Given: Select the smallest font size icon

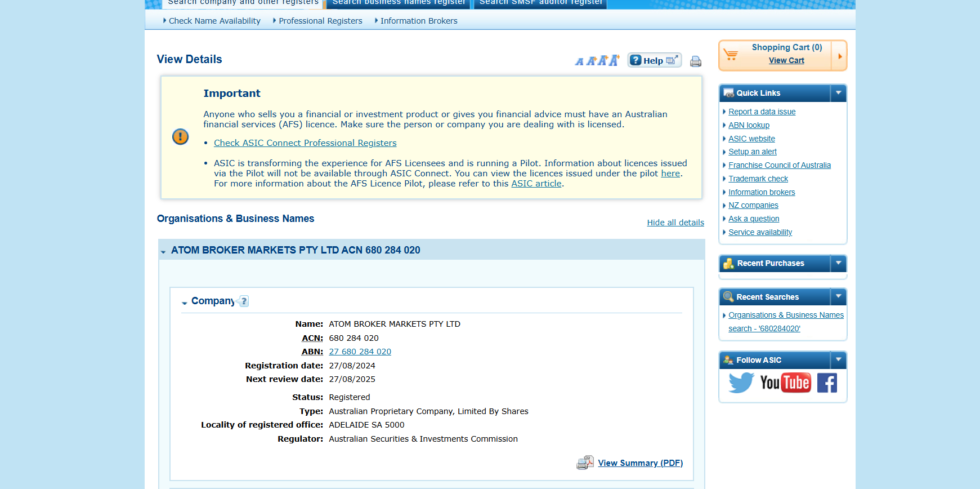Looking at the screenshot, I should 579,61.
